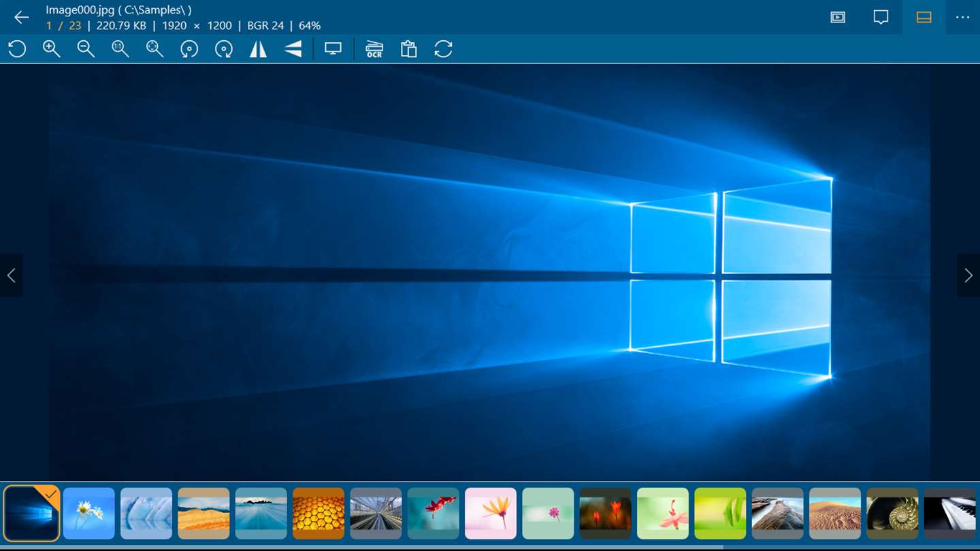The height and width of the screenshot is (551, 980).
Task: Go to previous image with left arrow
Action: point(11,275)
